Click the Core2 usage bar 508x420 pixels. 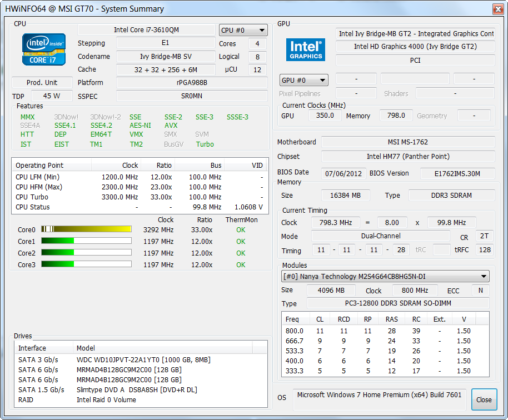(87, 253)
